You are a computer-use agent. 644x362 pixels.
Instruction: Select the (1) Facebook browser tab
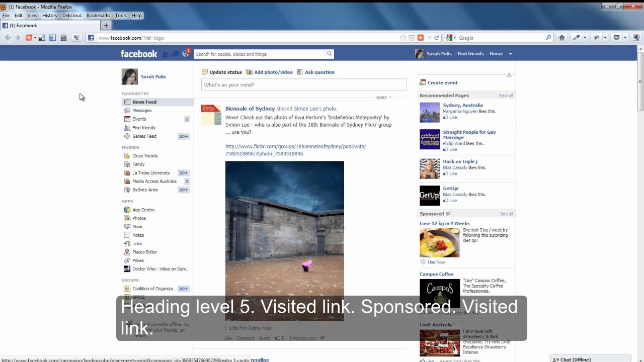(x=50, y=26)
